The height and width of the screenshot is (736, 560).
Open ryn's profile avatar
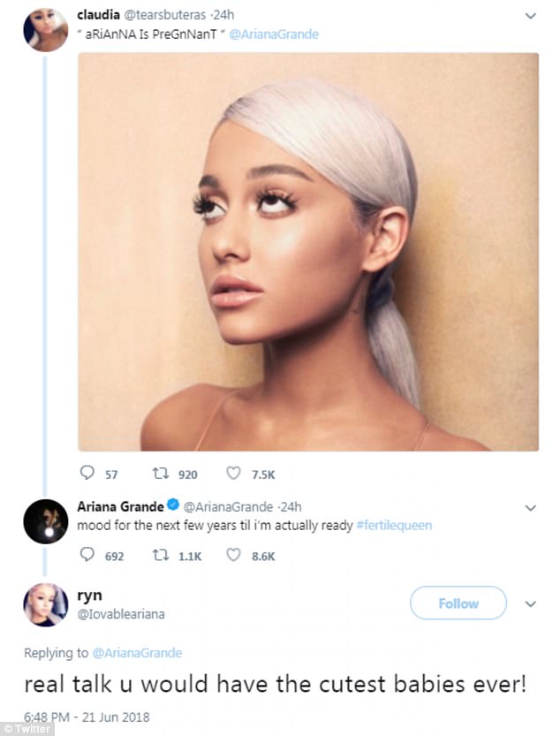pos(46,604)
